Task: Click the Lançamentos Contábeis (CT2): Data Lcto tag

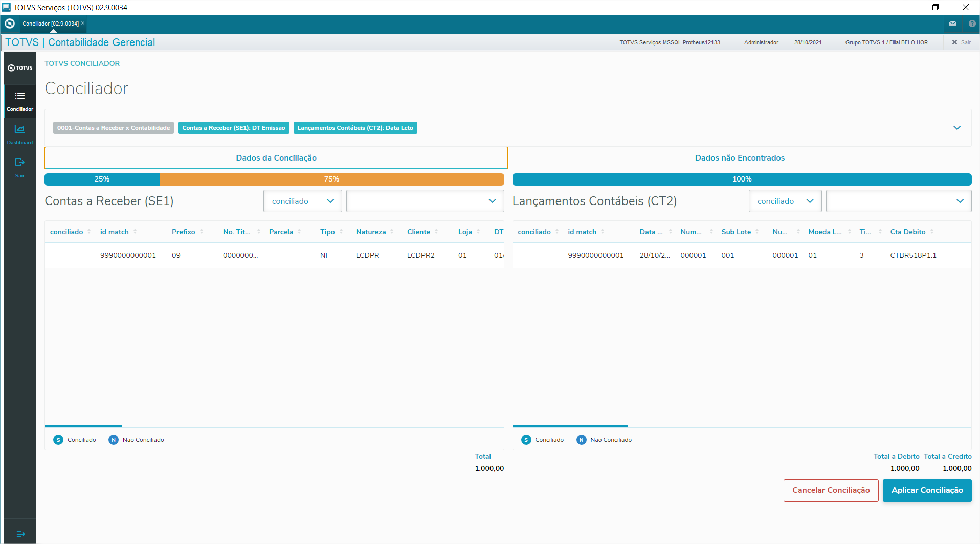Action: (355, 128)
